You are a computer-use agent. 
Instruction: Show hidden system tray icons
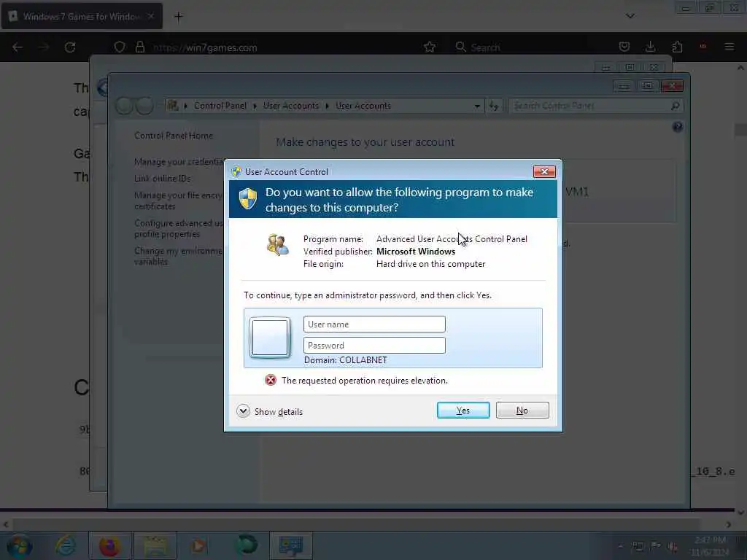pos(620,547)
